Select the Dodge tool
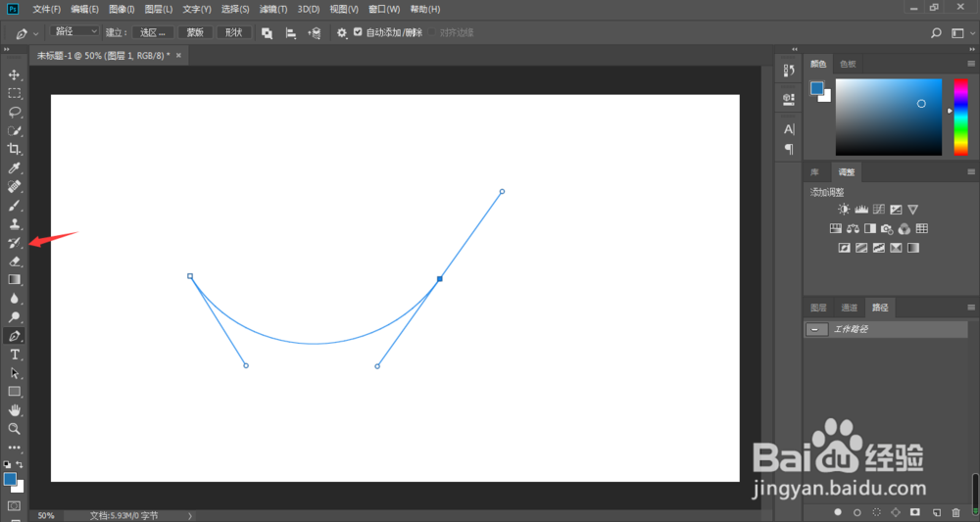The image size is (980, 522). 15,317
